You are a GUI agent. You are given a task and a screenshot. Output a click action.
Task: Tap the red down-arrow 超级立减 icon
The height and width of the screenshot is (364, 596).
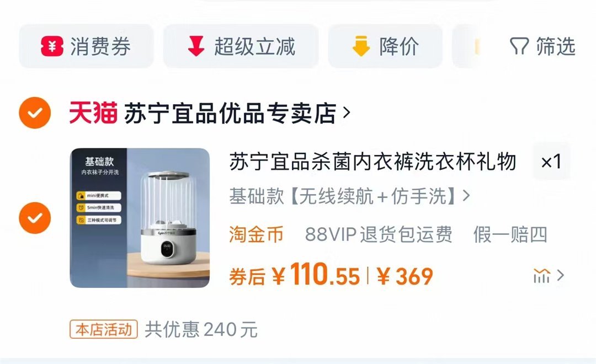196,46
